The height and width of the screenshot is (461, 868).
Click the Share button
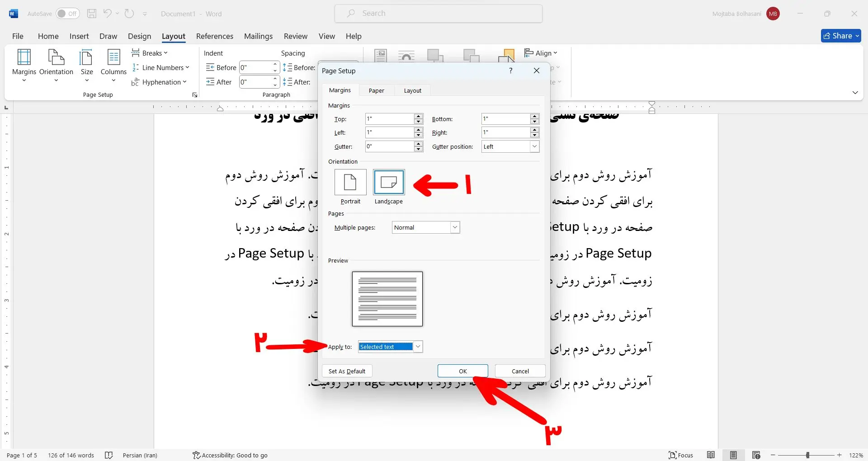[841, 36]
